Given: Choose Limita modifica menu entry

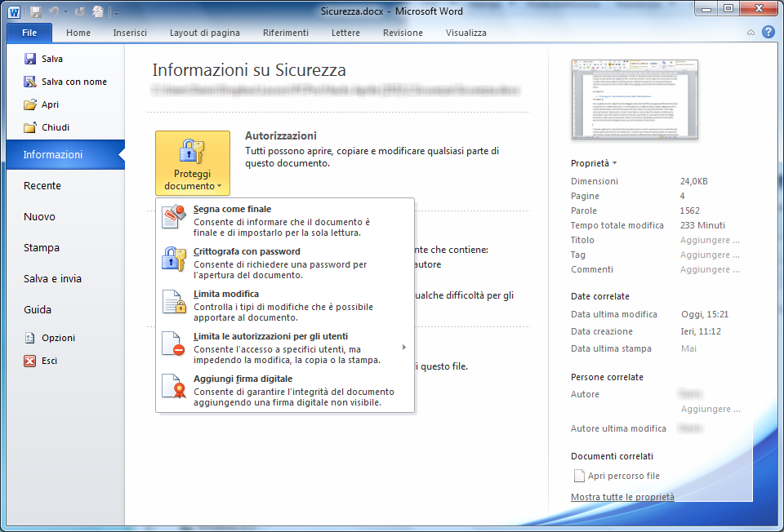Looking at the screenshot, I should click(285, 305).
